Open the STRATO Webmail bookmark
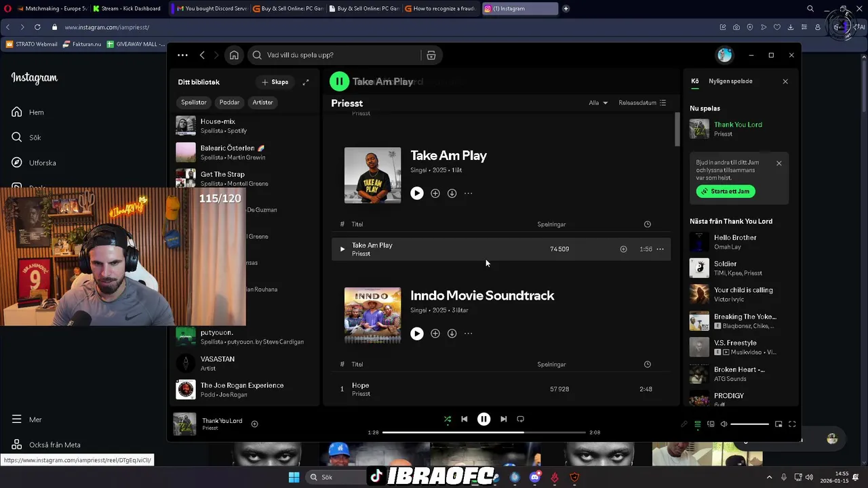The height and width of the screenshot is (488, 868). click(x=32, y=44)
